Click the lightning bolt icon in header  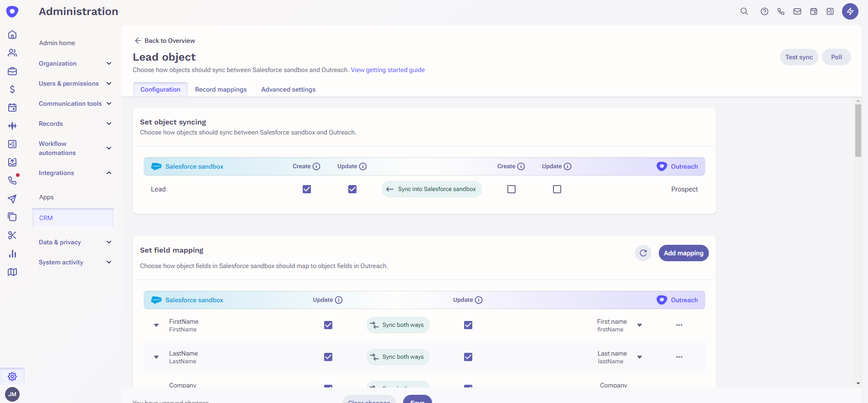point(850,11)
